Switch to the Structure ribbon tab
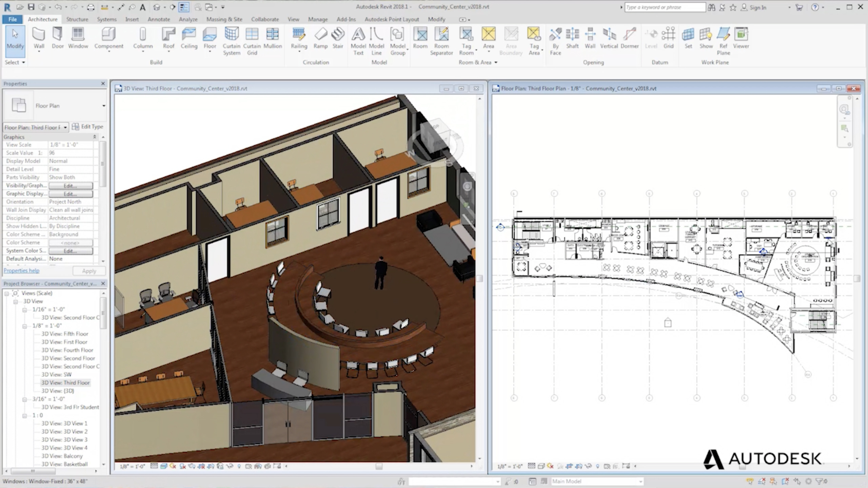The image size is (868, 488). pos(77,19)
